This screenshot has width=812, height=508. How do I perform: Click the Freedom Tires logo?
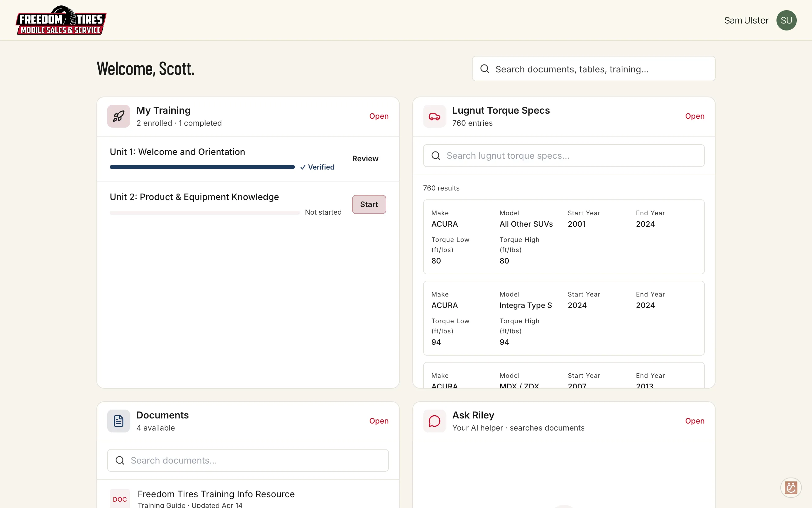(61, 20)
